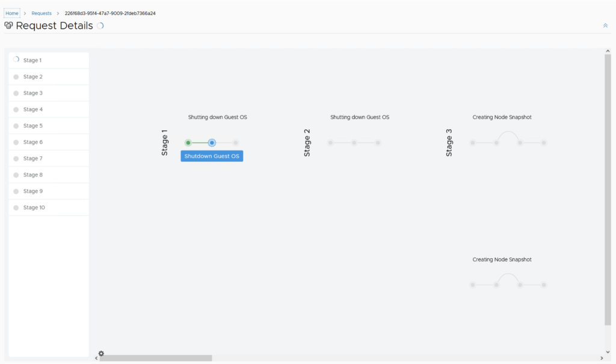Click the green completed node in Stage 1
The width and height of the screenshot is (616, 364).
pyautogui.click(x=188, y=143)
